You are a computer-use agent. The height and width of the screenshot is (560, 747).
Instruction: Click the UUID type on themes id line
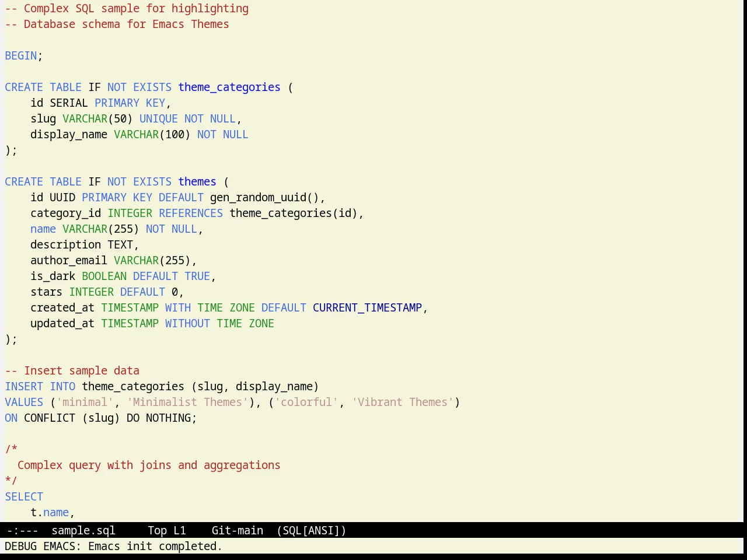pyautogui.click(x=62, y=197)
